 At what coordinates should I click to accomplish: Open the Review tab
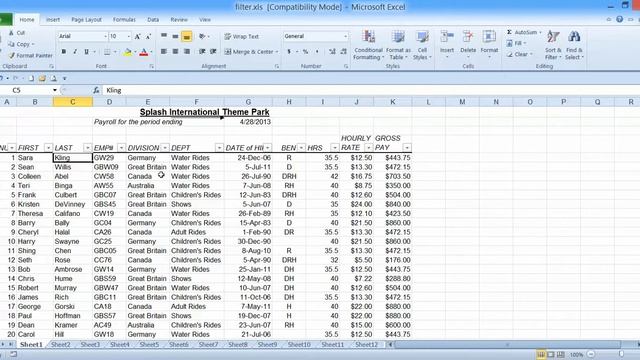click(179, 20)
